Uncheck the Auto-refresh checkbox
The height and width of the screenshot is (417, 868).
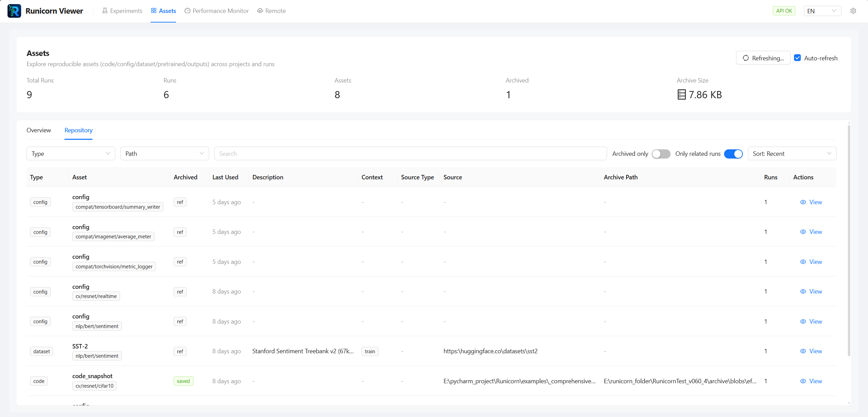click(x=797, y=58)
